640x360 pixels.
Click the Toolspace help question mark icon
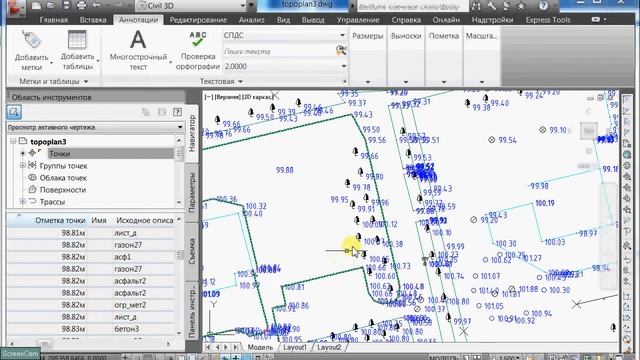click(x=177, y=112)
